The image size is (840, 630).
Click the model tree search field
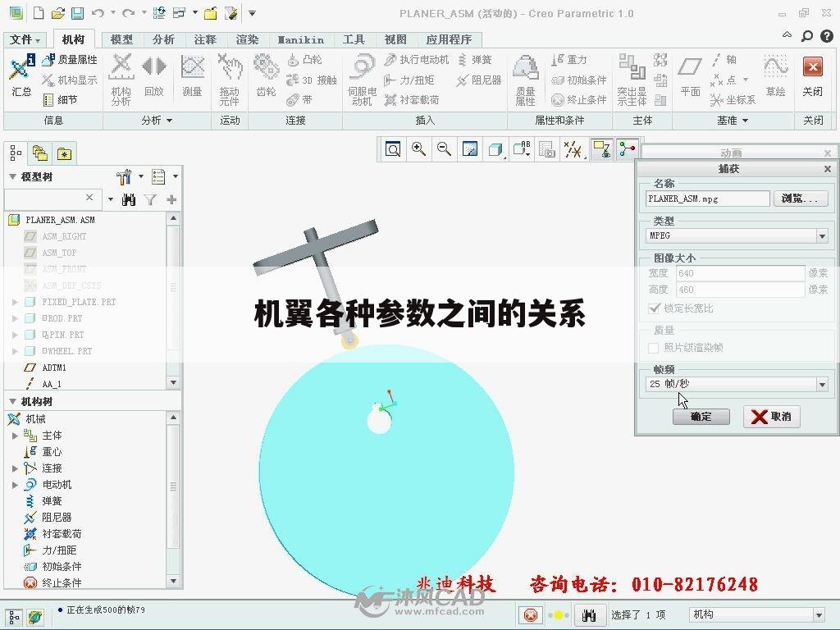click(x=52, y=199)
